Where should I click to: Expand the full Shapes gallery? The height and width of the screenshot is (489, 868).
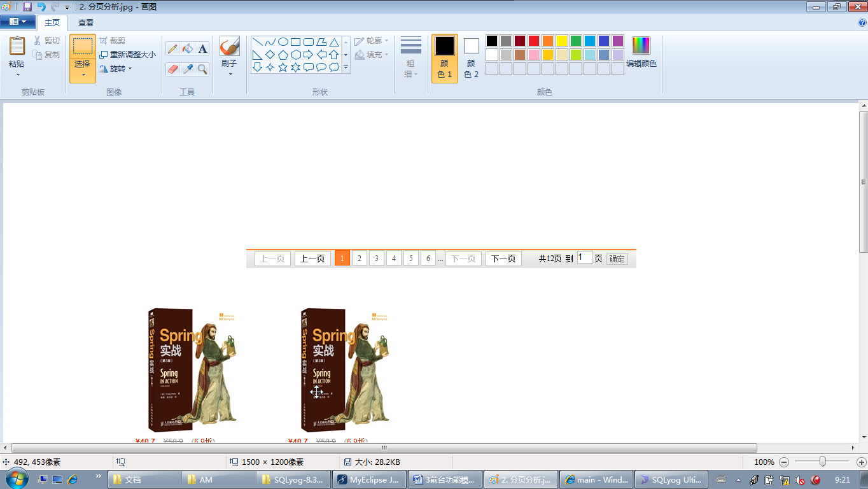346,67
